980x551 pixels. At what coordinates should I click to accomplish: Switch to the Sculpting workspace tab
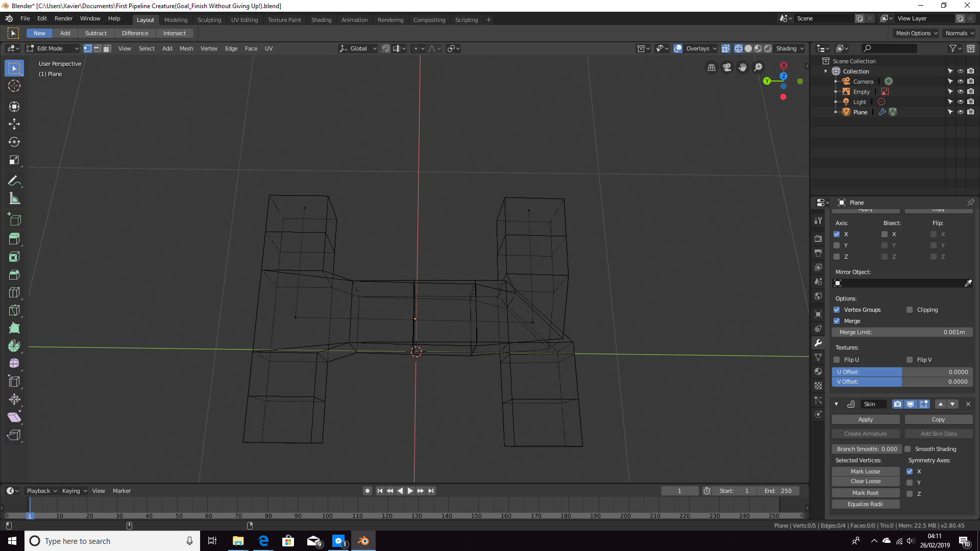coord(209,20)
